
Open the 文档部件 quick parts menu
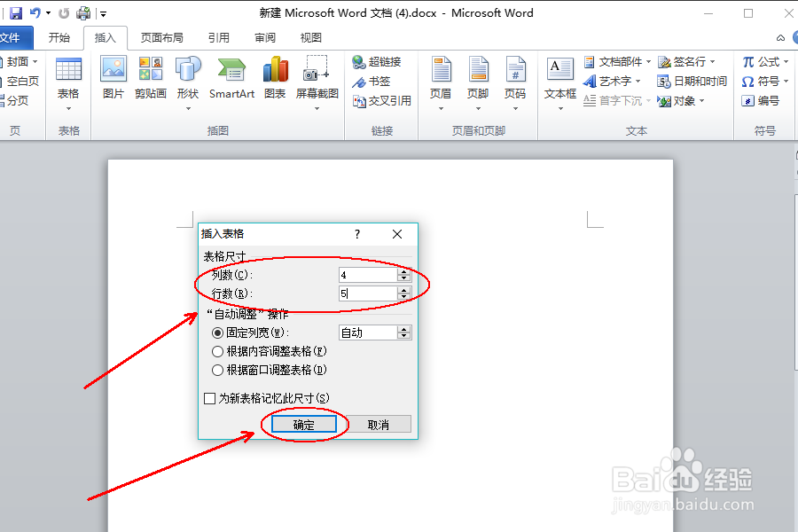(617, 61)
